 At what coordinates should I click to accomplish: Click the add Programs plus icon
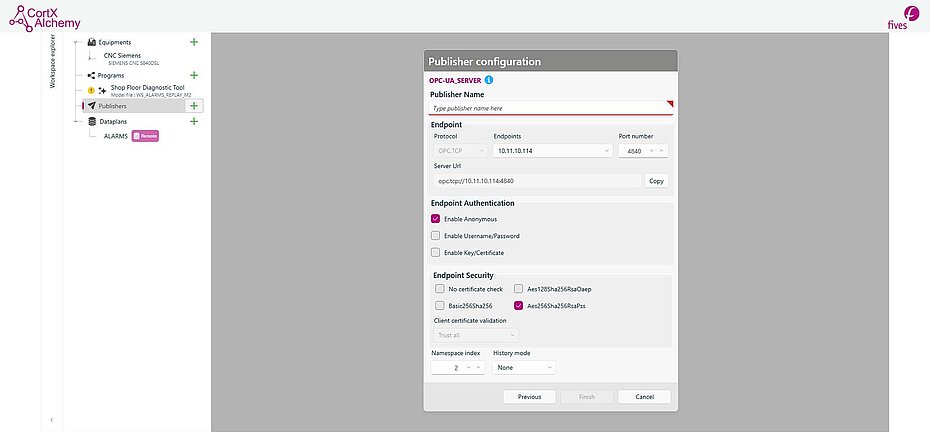pos(194,75)
